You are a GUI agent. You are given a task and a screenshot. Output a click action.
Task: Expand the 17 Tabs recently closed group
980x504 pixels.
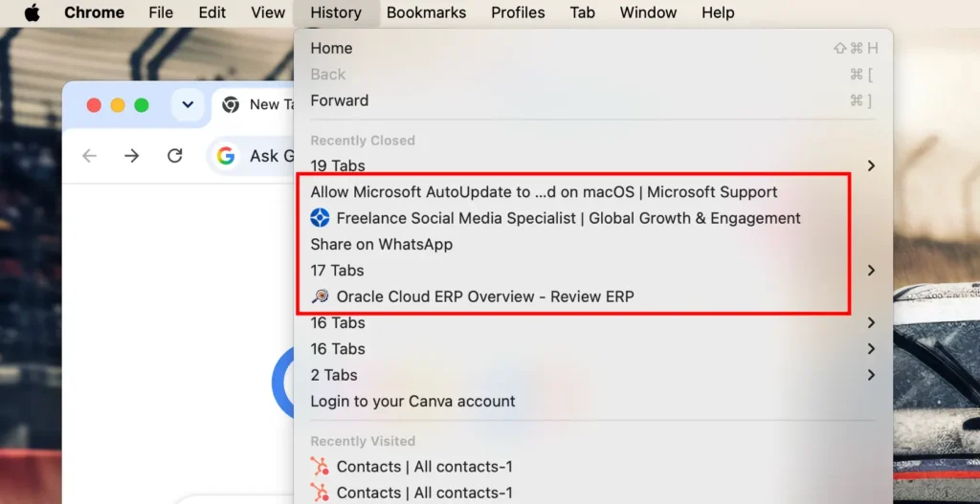tap(593, 271)
